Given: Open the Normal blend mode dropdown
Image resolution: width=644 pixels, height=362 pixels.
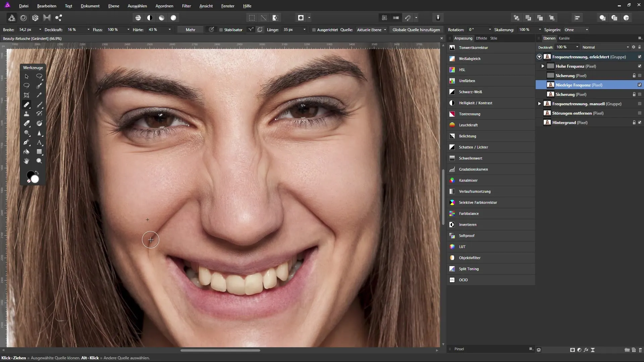Looking at the screenshot, I should (x=606, y=47).
